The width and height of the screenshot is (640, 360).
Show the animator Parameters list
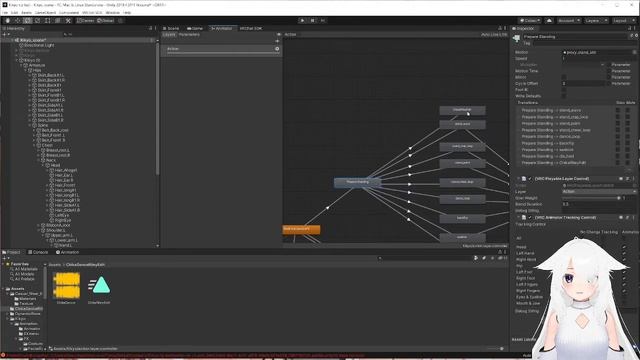[x=189, y=35]
